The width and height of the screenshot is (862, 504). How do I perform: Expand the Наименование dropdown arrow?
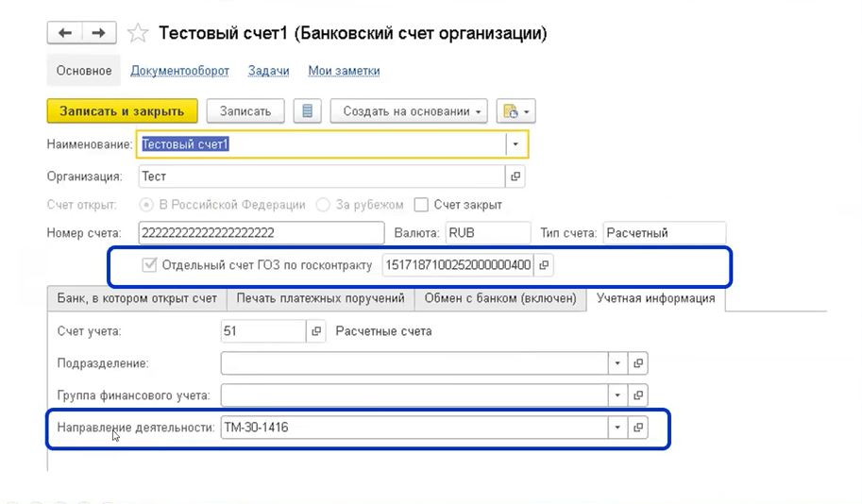coord(516,144)
